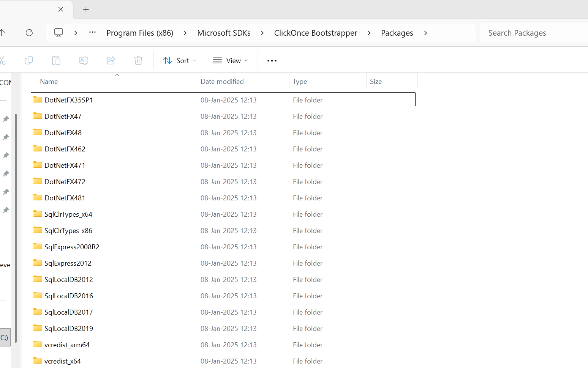Click the Delete trash icon

pyautogui.click(x=138, y=60)
